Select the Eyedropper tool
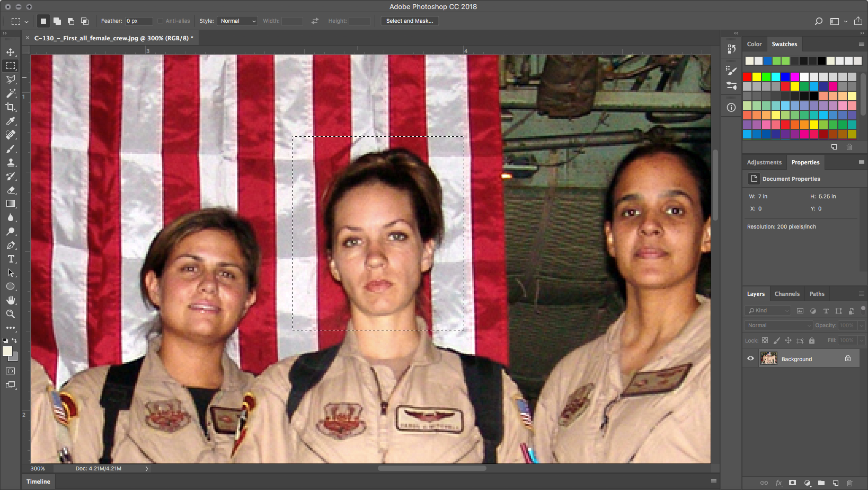The image size is (868, 490). click(x=11, y=121)
